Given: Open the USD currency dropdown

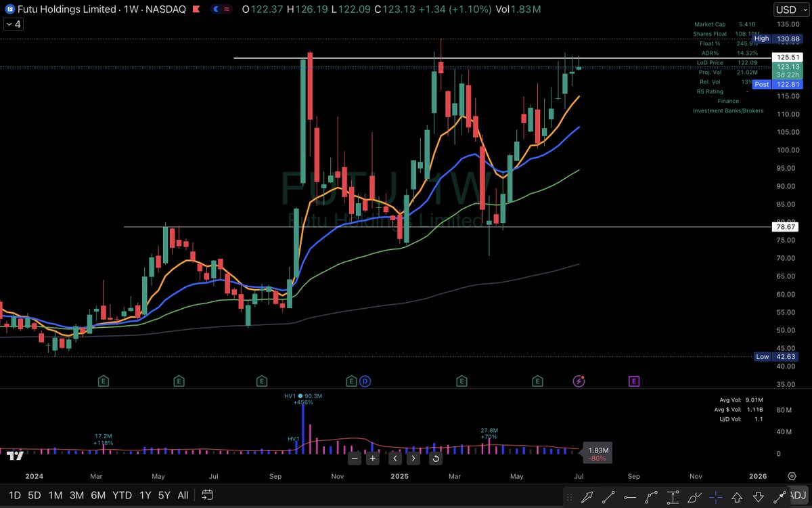Looking at the screenshot, I should click(790, 9).
